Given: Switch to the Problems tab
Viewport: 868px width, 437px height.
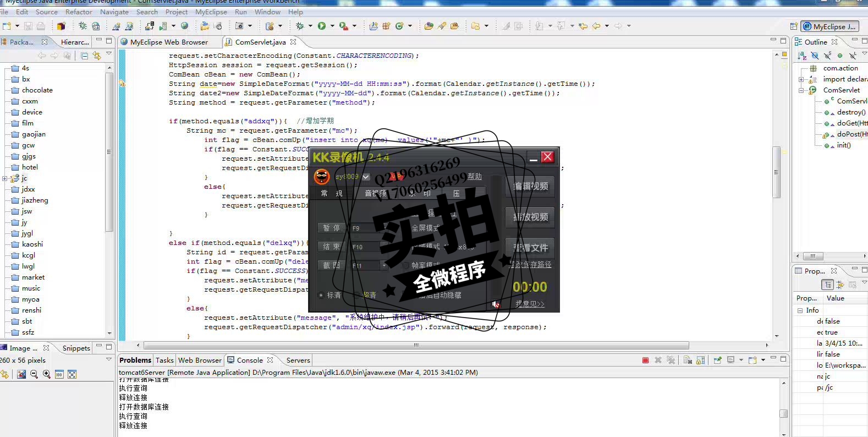Looking at the screenshot, I should [135, 360].
